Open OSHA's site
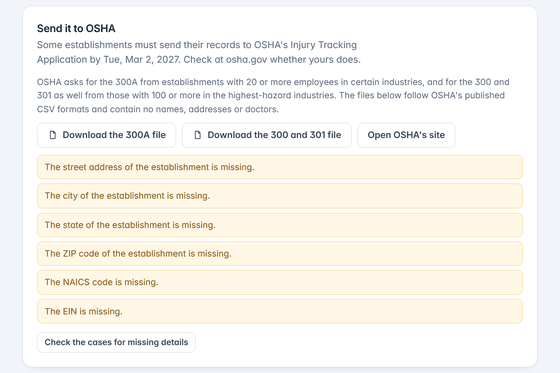The width and height of the screenshot is (560, 373). pyautogui.click(x=406, y=135)
